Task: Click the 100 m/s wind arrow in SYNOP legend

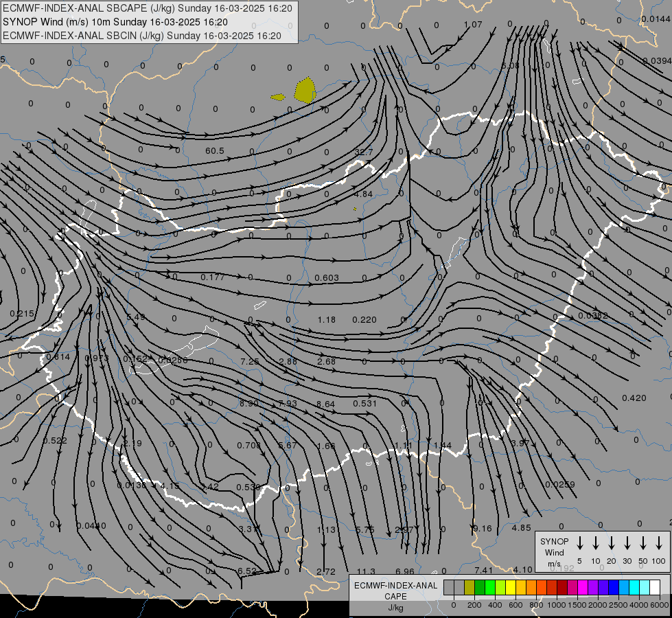Action: pyautogui.click(x=659, y=543)
